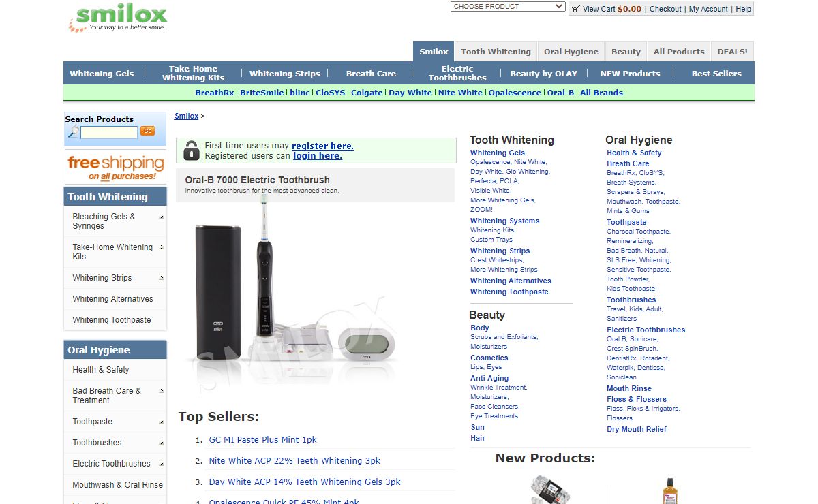Open Day White ACP 14% Whitening Gels 3pk
Image resolution: width=818 pixels, height=504 pixels.
point(305,482)
